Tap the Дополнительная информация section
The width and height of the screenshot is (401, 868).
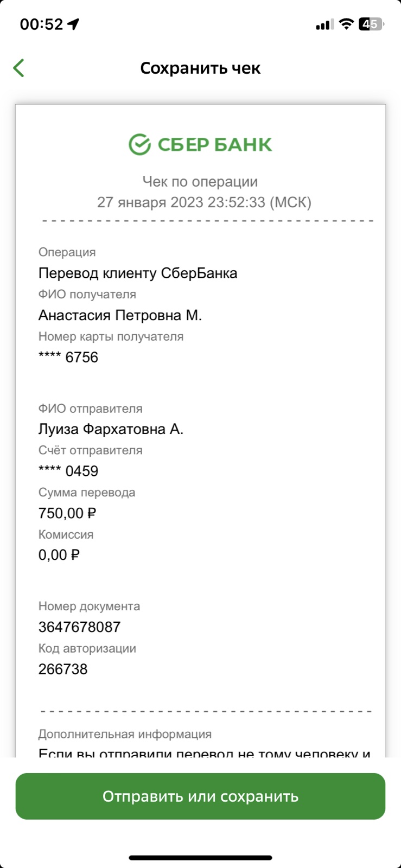(x=125, y=734)
